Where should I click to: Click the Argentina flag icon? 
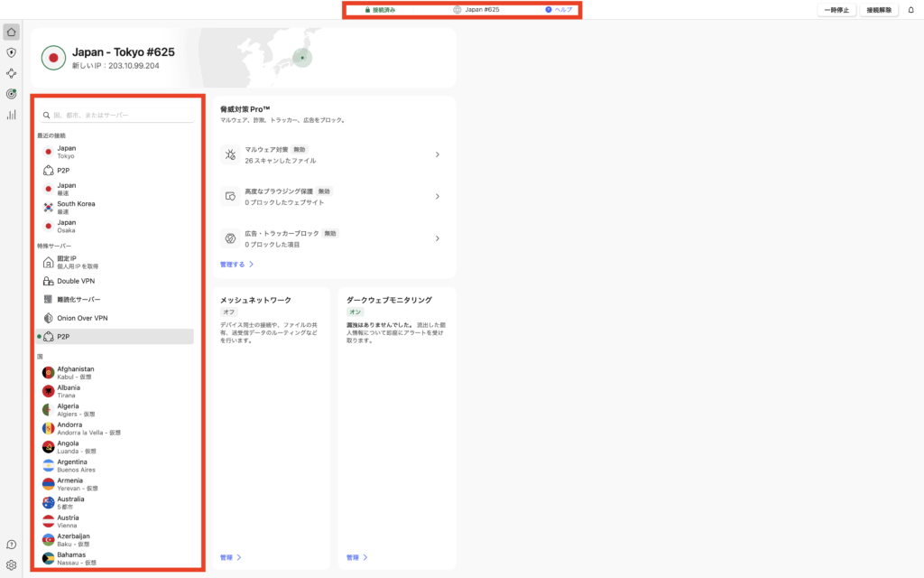click(49, 465)
